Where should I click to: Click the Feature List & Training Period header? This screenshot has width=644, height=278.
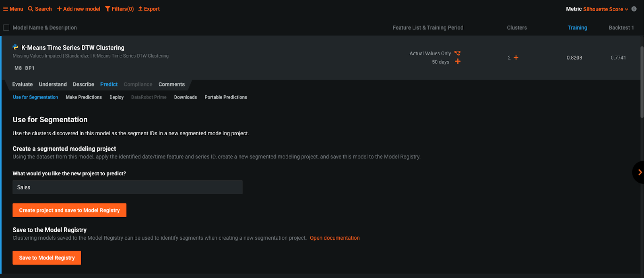tap(428, 28)
